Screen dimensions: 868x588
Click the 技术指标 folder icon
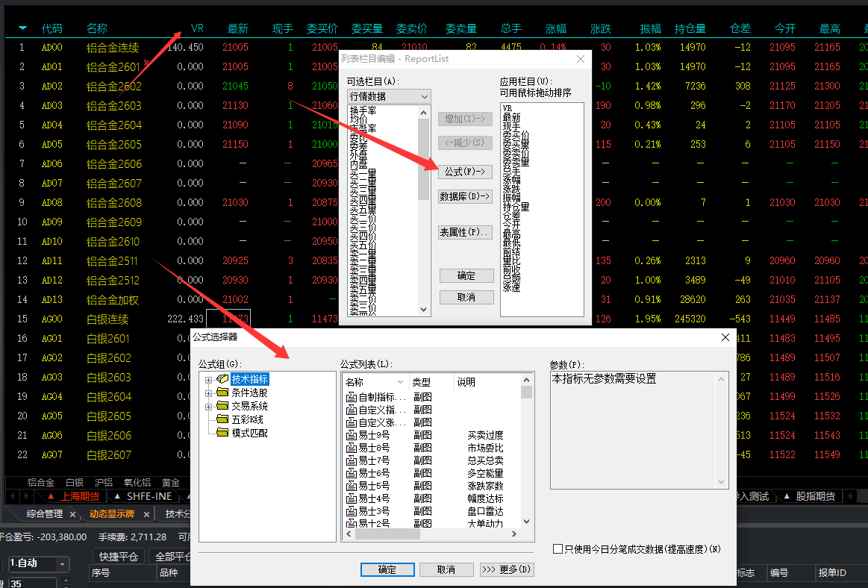(222, 380)
